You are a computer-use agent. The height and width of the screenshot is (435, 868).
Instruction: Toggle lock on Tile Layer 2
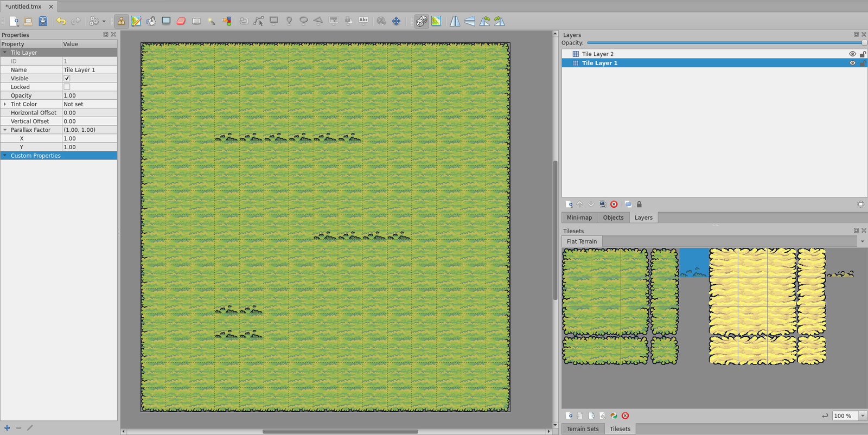(862, 54)
